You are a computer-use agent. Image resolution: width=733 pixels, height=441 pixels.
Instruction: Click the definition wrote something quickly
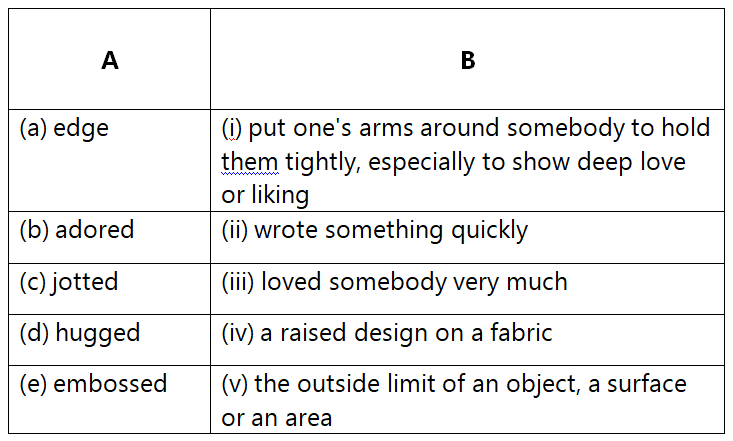coord(391,231)
